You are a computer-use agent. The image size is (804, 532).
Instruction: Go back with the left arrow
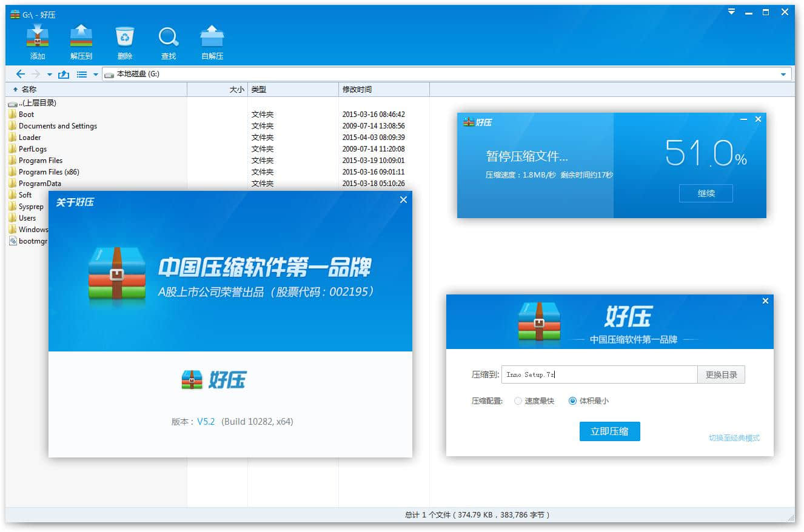point(20,74)
